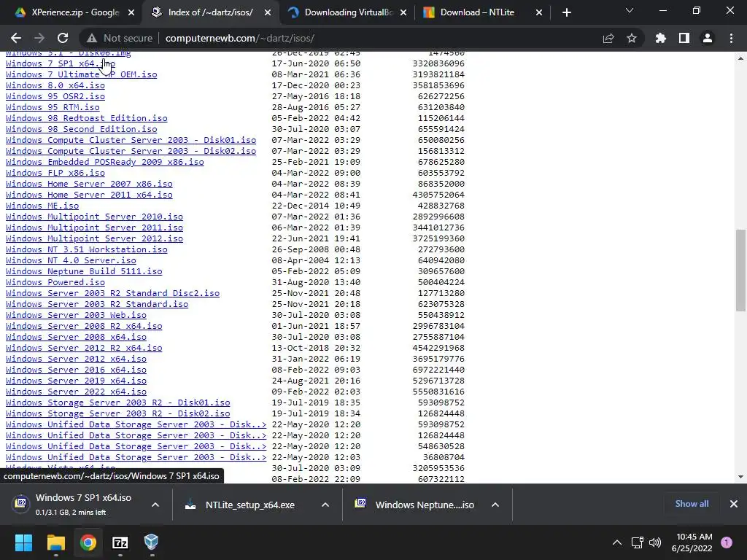Viewport: 747px width, 560px height.
Task: Switch to the Downloading VirtualBox tab
Action: point(348,13)
